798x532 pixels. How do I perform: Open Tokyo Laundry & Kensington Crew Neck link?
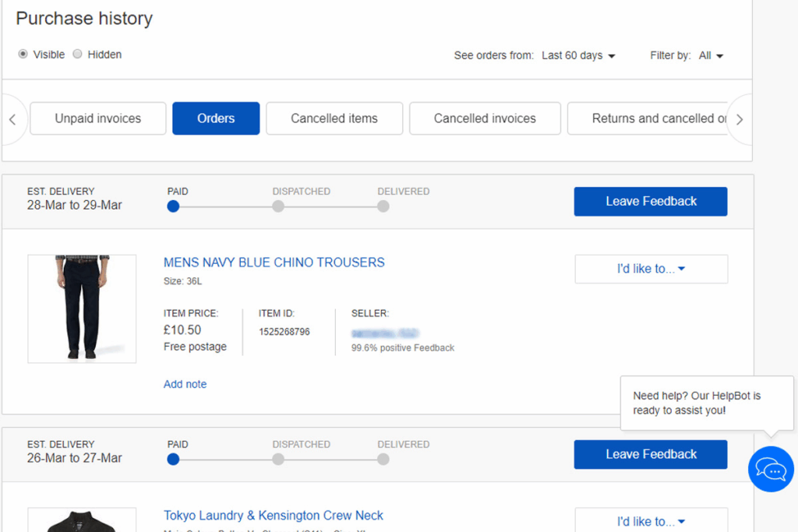[274, 516]
